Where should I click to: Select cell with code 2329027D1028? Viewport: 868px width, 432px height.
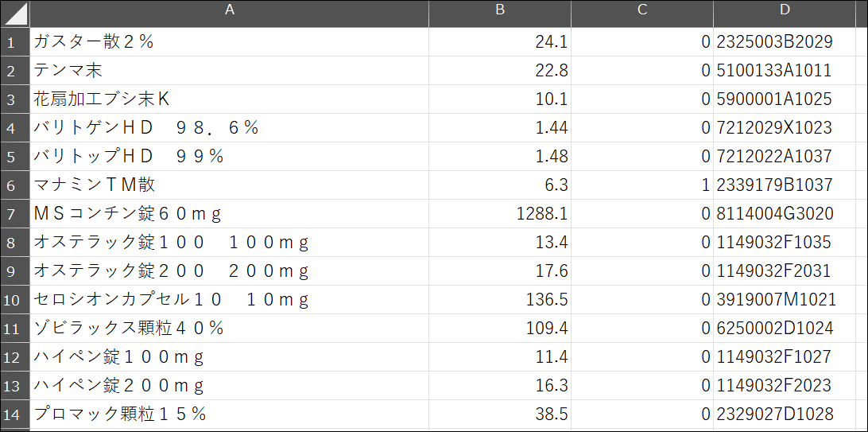[785, 414]
